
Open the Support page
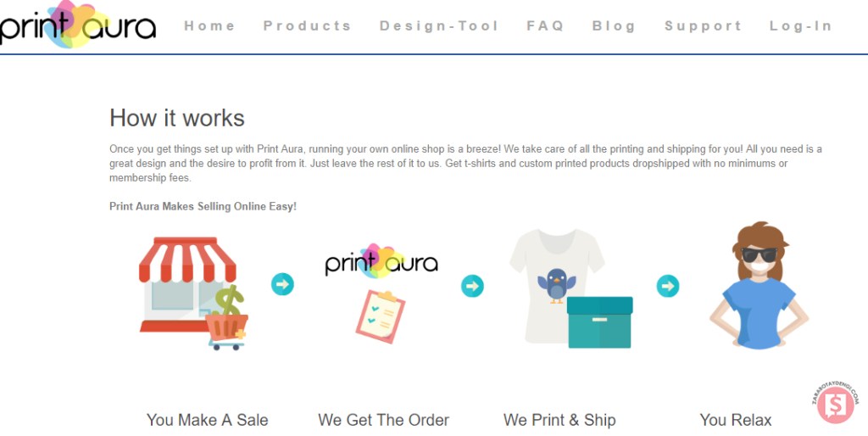[x=703, y=26]
